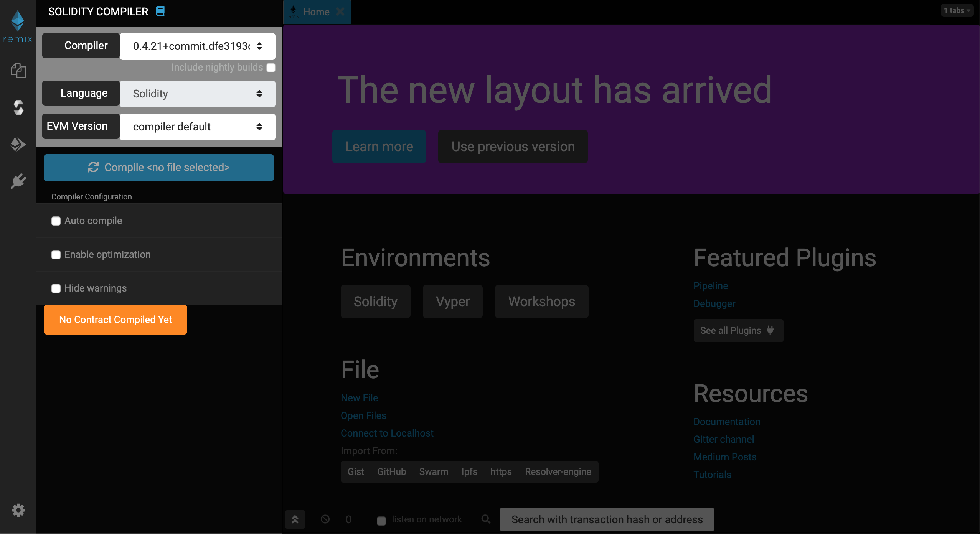Image resolution: width=980 pixels, height=534 pixels.
Task: Import from GitHub
Action: tap(391, 472)
